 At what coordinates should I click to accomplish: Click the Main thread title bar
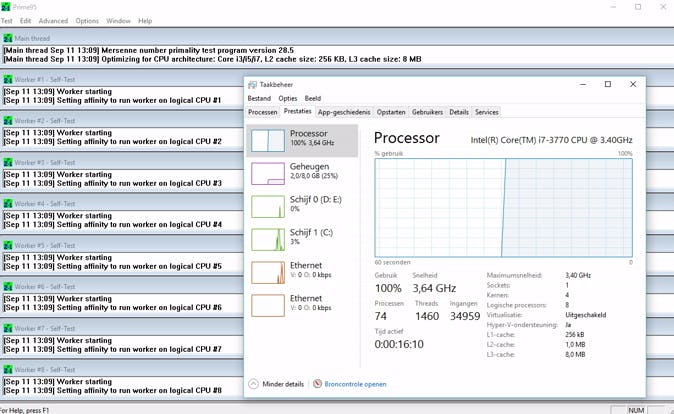click(337, 38)
